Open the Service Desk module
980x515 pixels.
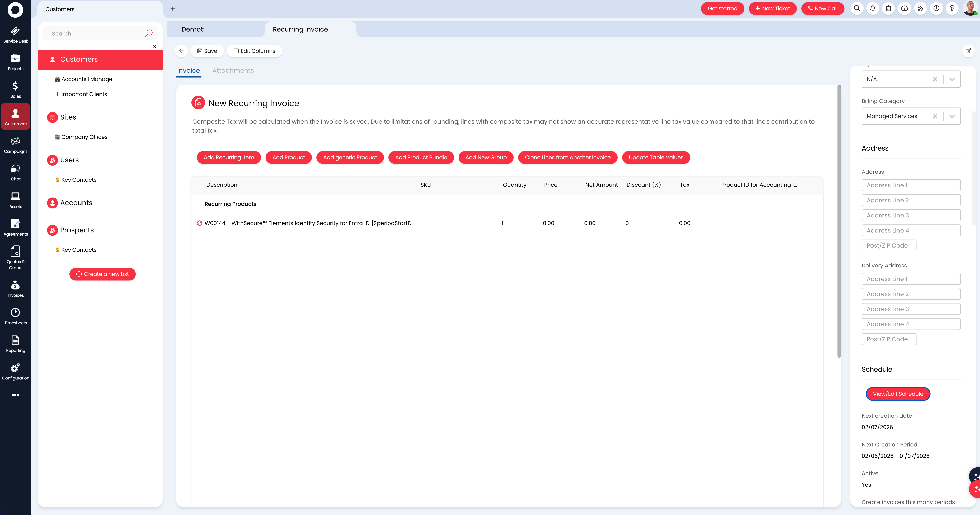[x=15, y=35]
